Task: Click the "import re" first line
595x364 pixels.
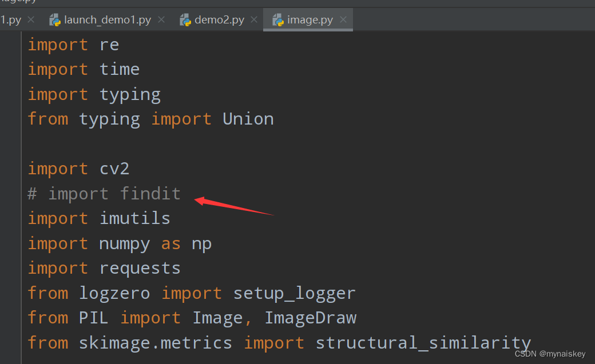Action: click(x=73, y=45)
